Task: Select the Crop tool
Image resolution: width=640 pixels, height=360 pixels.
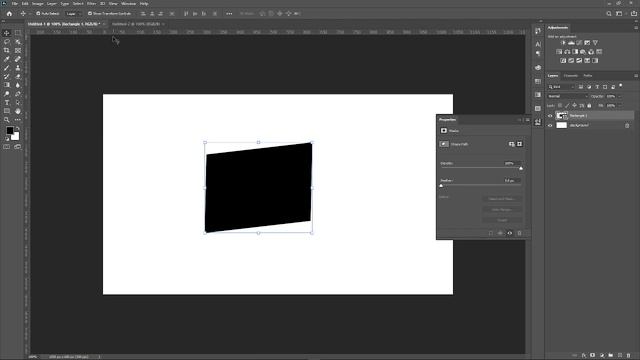Action: (7, 51)
